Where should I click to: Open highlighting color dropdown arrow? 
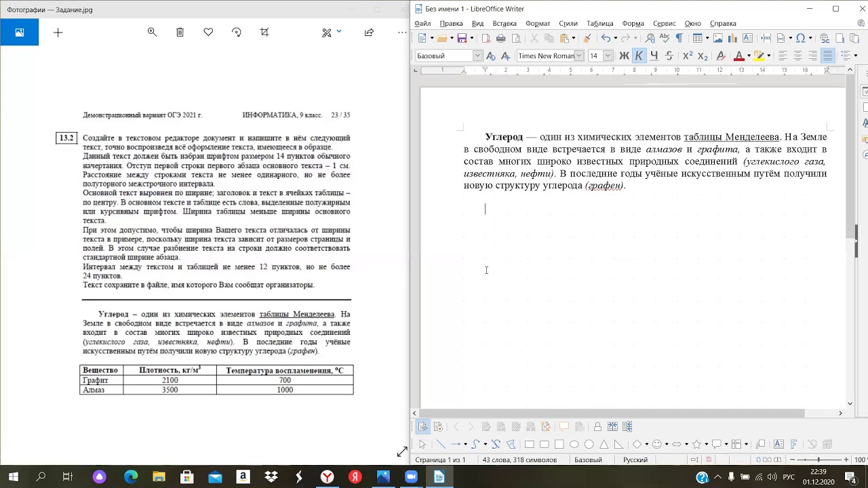click(768, 56)
